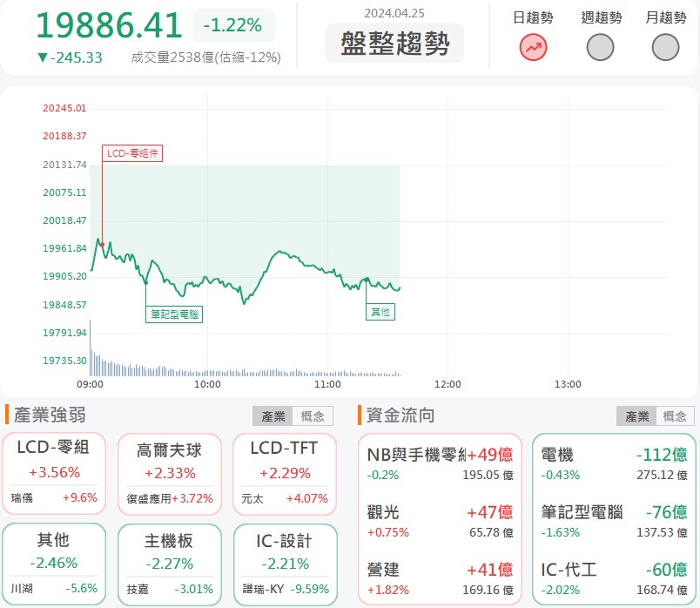This screenshot has width=700, height=608.
Task: Click the 月趨勢 label
Action: pyautogui.click(x=666, y=18)
